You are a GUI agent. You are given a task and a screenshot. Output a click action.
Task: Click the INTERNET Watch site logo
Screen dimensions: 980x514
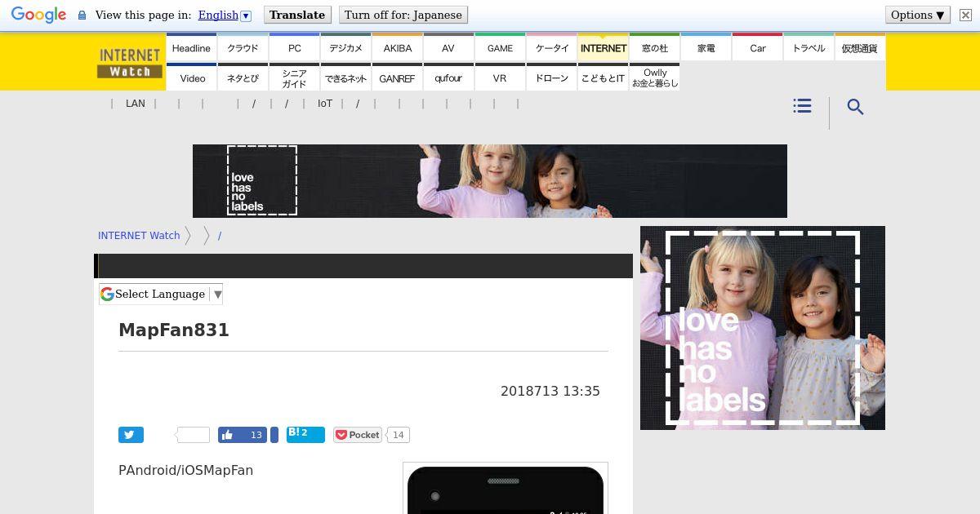coord(130,63)
